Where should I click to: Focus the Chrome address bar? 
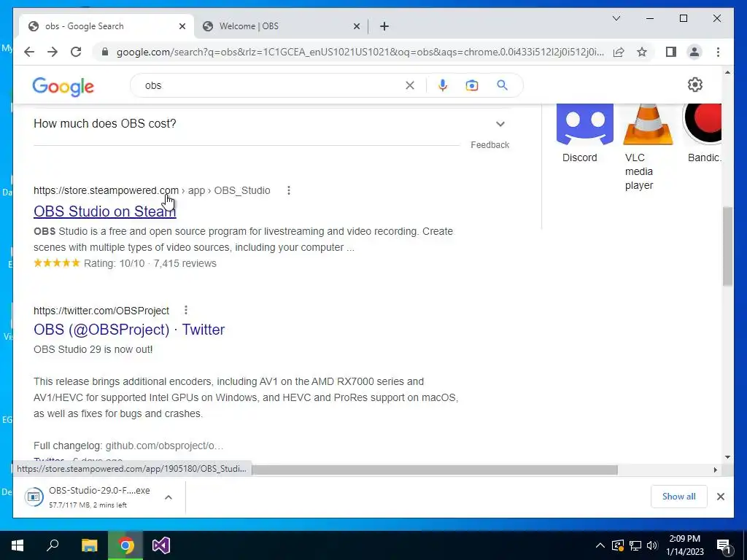tap(360, 52)
